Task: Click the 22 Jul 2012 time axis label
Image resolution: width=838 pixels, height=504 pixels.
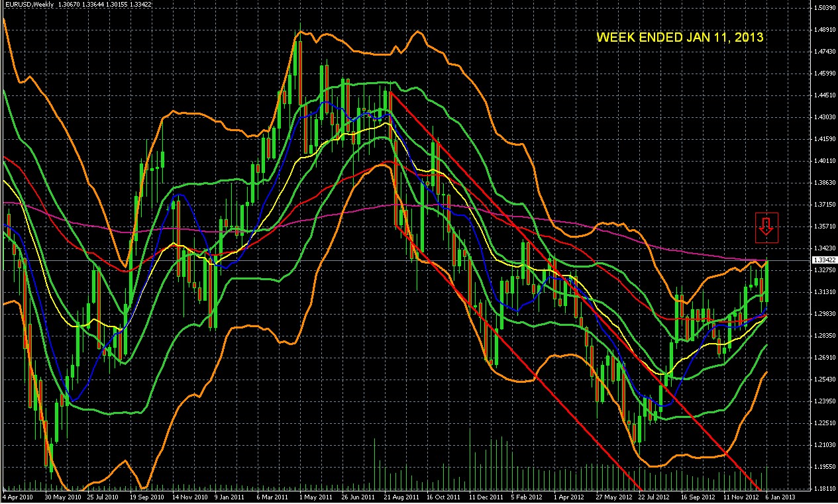Action: pyautogui.click(x=655, y=496)
